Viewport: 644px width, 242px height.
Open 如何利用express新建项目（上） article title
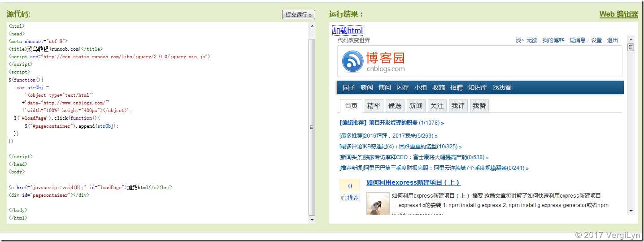point(413,182)
